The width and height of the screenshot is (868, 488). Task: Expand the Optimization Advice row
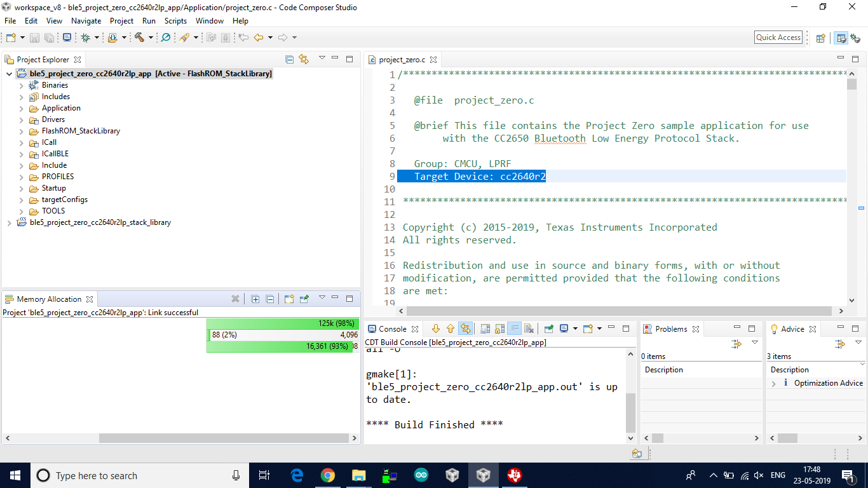[774, 383]
